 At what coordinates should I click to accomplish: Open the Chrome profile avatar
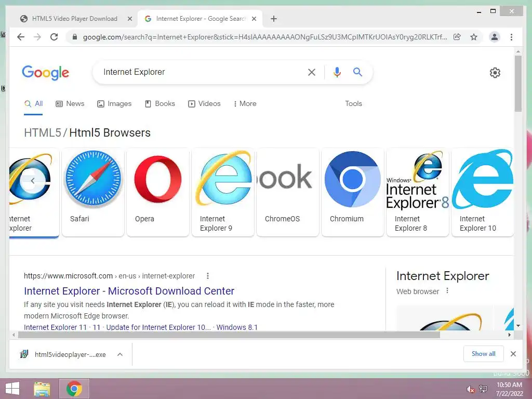pyautogui.click(x=495, y=37)
